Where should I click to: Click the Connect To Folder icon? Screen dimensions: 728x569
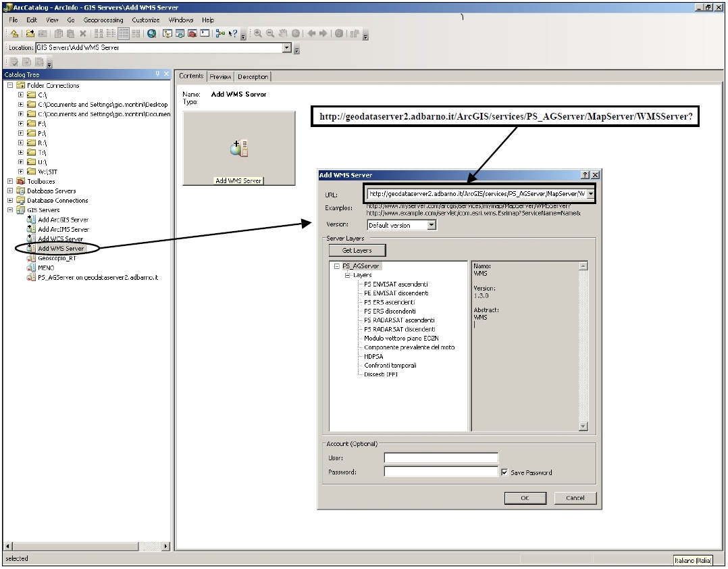[x=30, y=33]
